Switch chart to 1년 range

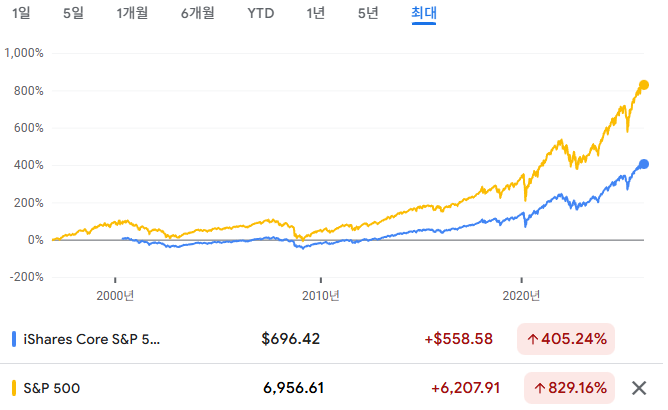click(316, 14)
